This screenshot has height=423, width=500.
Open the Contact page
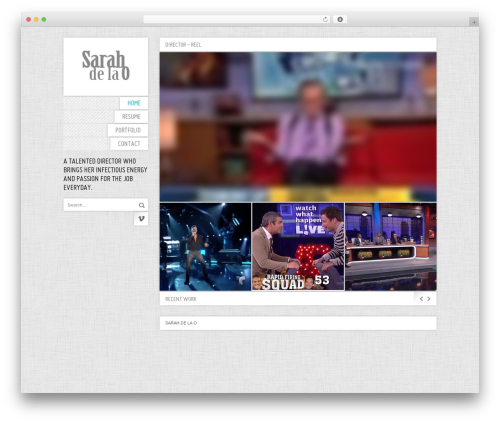pos(129,144)
